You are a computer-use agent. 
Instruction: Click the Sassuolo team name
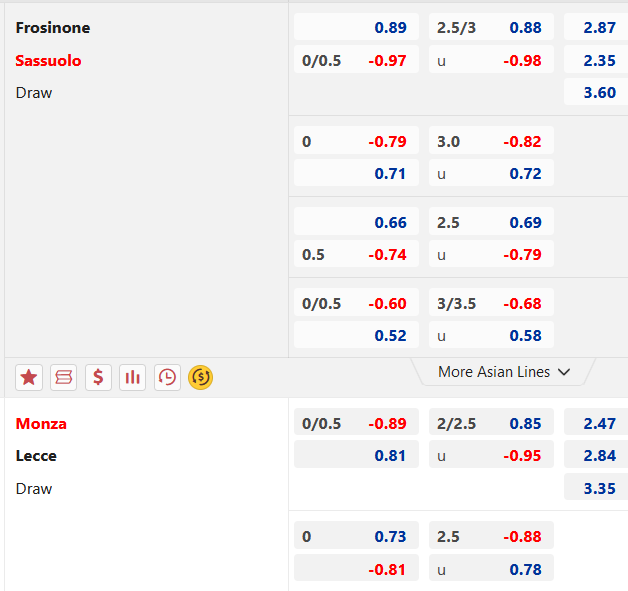48,60
